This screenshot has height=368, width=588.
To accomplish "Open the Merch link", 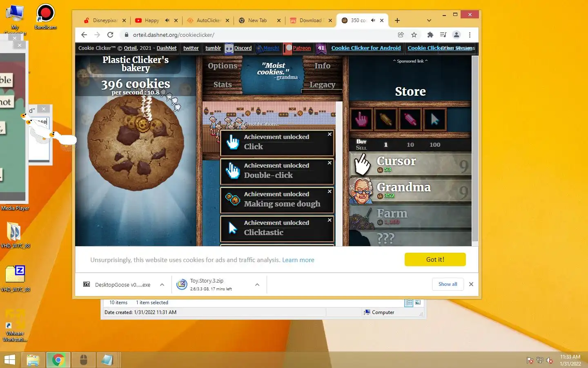I will pos(271,48).
